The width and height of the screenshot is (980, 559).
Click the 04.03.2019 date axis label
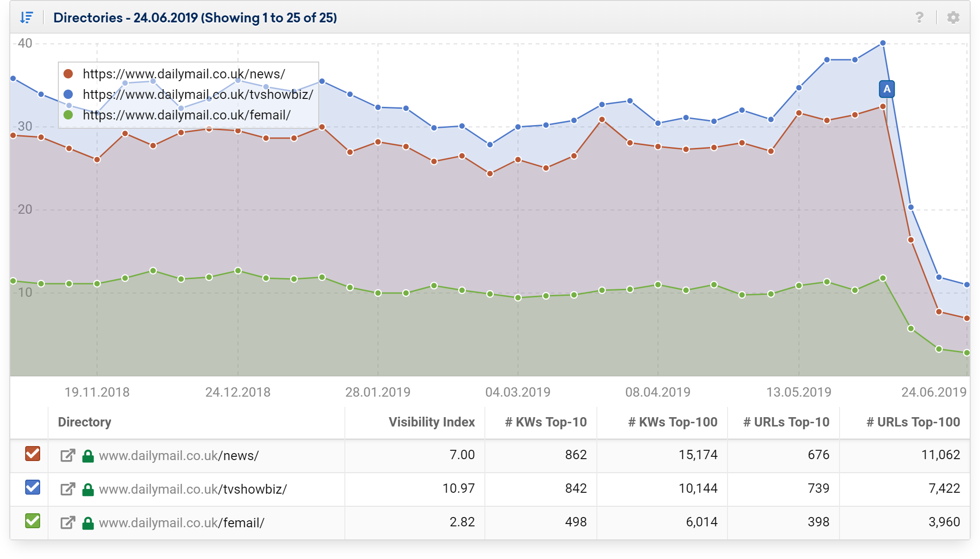pyautogui.click(x=518, y=392)
